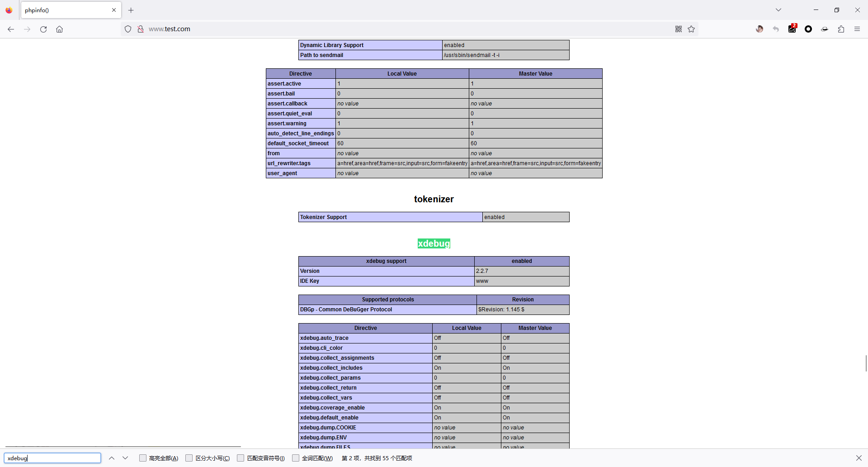Open the avatar extension icon in toolbar

coord(759,29)
